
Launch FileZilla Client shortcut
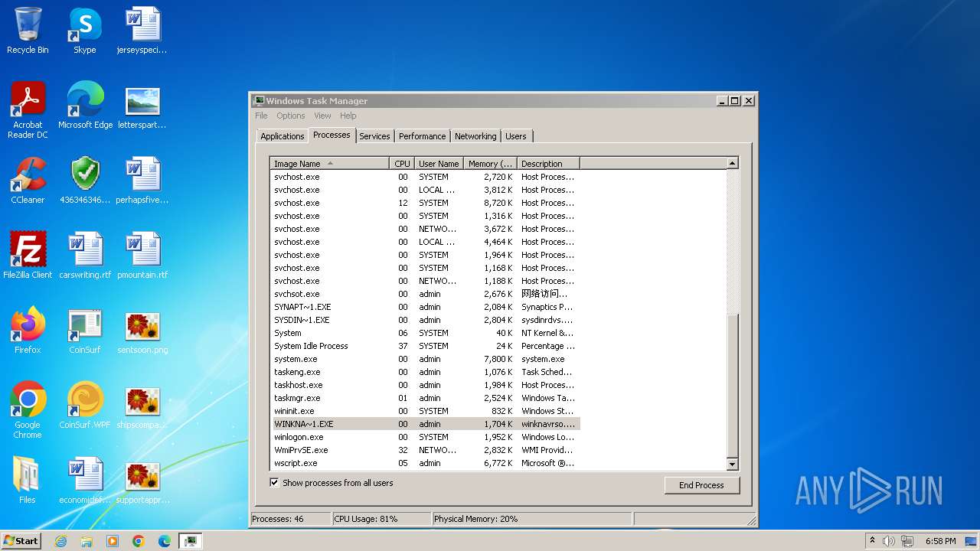coord(28,256)
